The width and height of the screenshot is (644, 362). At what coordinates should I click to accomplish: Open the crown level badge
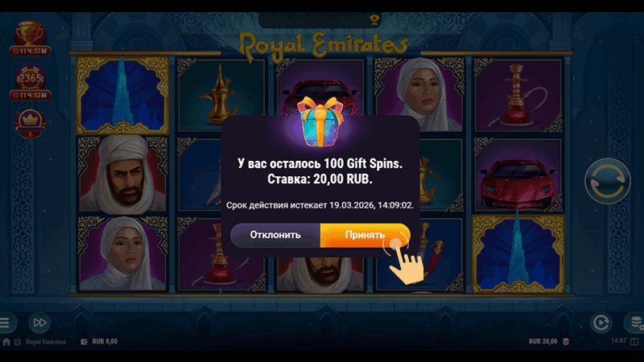pos(30,124)
